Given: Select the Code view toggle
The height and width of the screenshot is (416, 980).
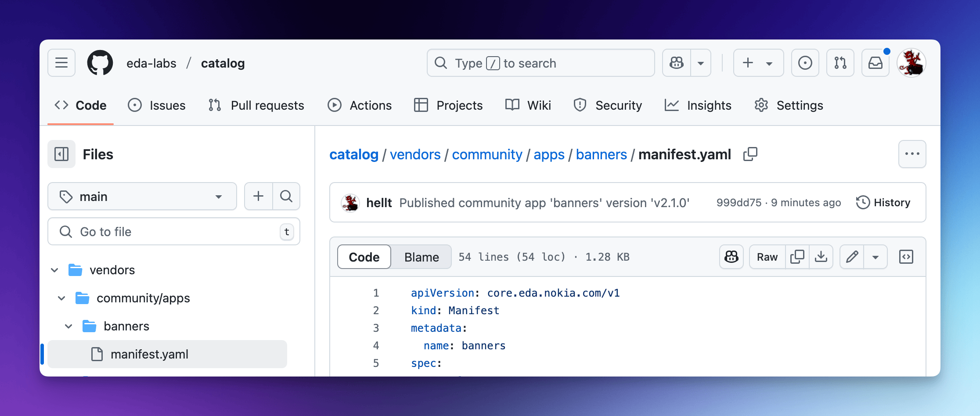Looking at the screenshot, I should tap(364, 257).
